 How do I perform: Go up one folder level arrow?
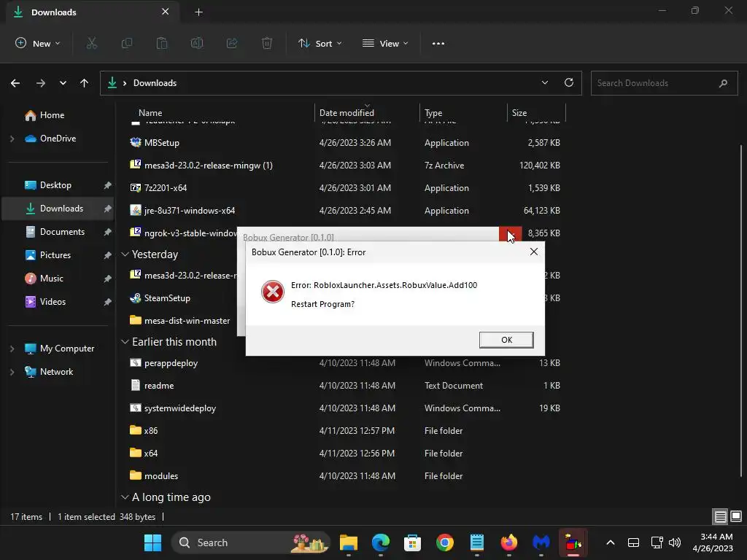point(85,83)
